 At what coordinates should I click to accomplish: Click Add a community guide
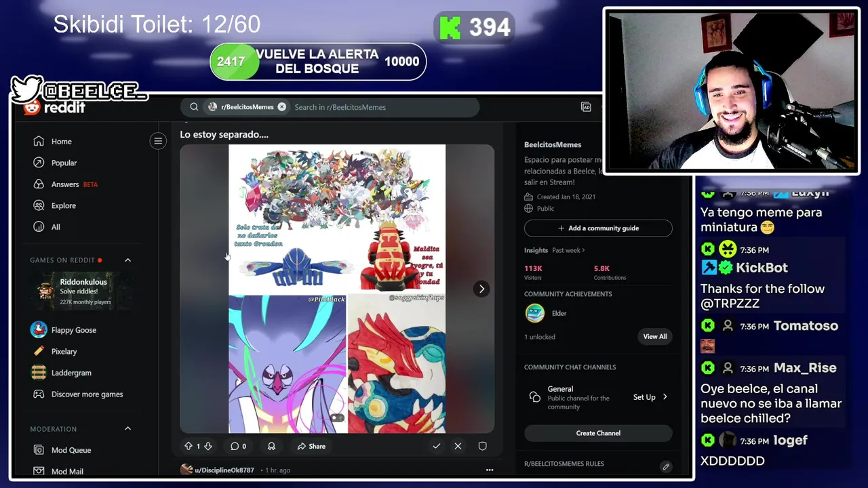coord(598,228)
